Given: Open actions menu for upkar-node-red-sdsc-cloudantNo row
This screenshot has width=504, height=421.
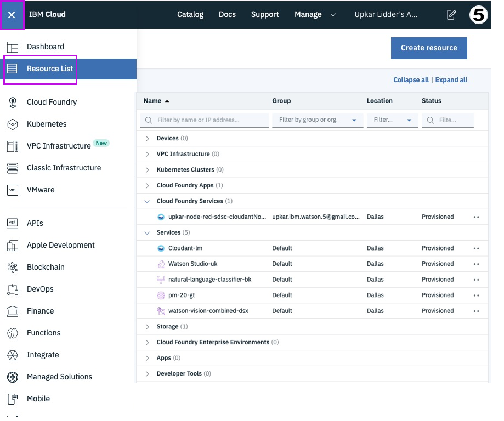Looking at the screenshot, I should coord(477,217).
